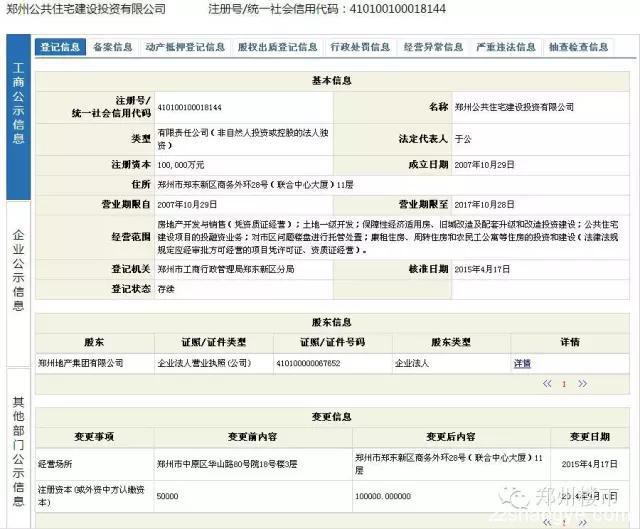Open the 其他部门公示信息 side tab

point(18,449)
